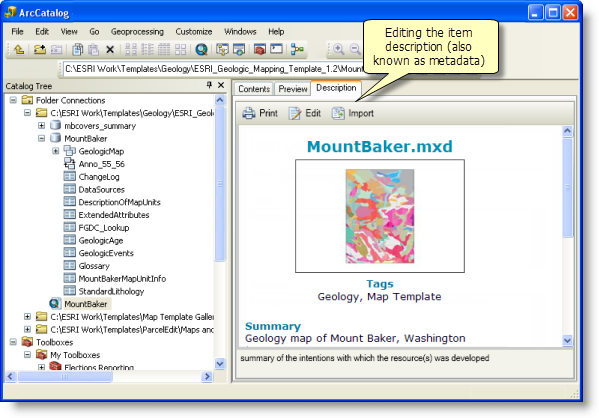
Task: Open the Help menu
Action: 276,32
